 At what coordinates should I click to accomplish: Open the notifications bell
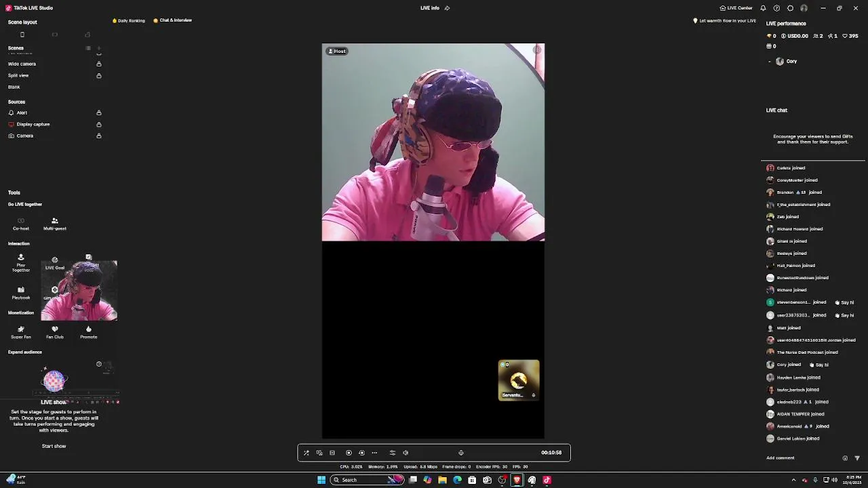tap(763, 8)
